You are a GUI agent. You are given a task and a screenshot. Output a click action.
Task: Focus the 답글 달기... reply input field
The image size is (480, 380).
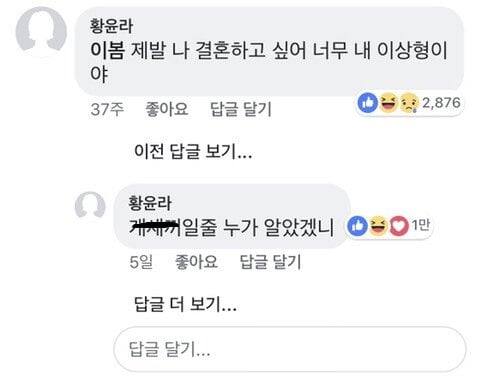(x=290, y=349)
